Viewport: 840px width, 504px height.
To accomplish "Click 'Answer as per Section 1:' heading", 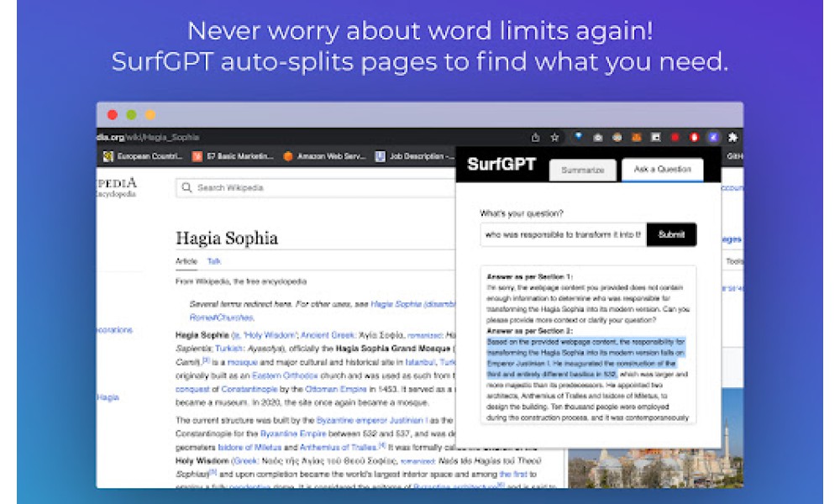I will pyautogui.click(x=529, y=277).
